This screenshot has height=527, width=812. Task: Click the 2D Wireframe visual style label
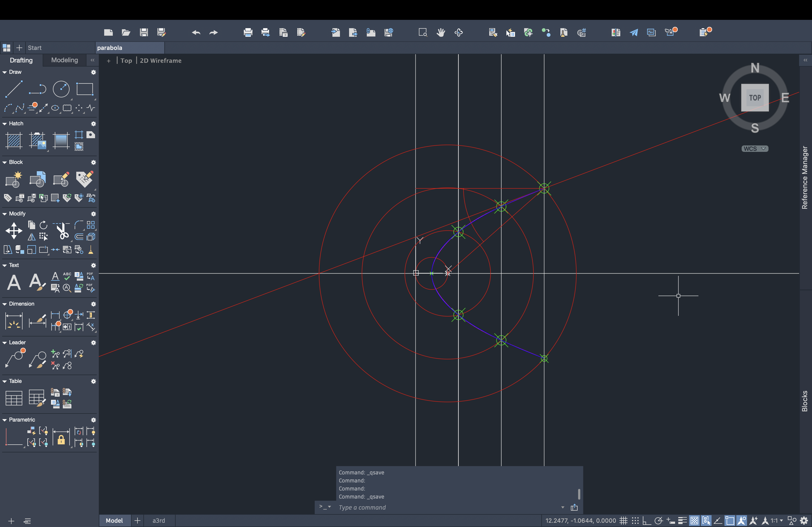(x=160, y=61)
